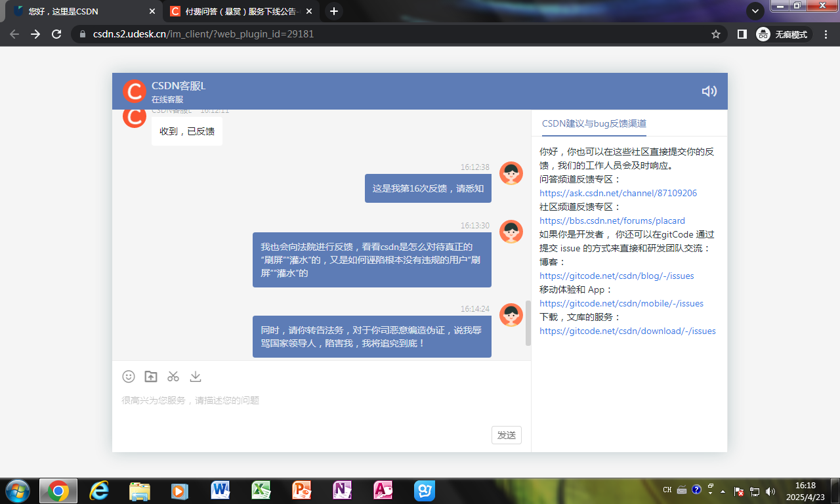Go back in browser history
The width and height of the screenshot is (840, 504).
pyautogui.click(x=14, y=34)
